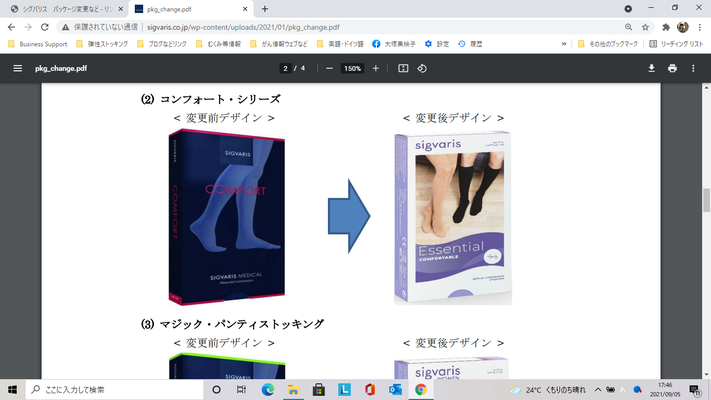Image resolution: width=711 pixels, height=400 pixels.
Task: Download the pkg_change.pdf file
Action: pos(651,68)
